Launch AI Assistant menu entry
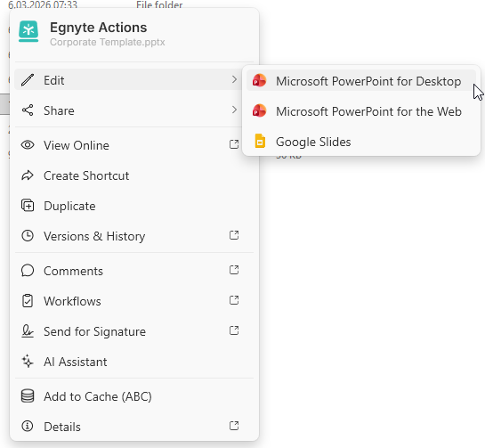The image size is (485, 448). (134, 362)
